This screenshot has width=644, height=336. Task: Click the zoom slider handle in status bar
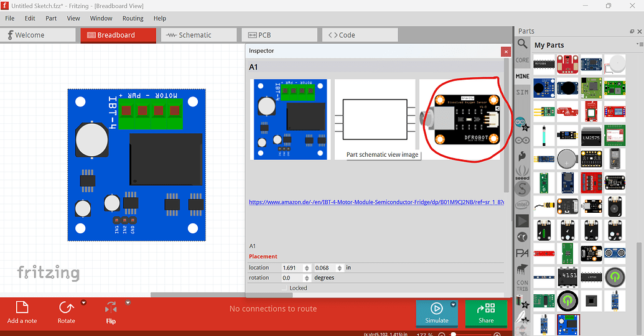[453, 334]
